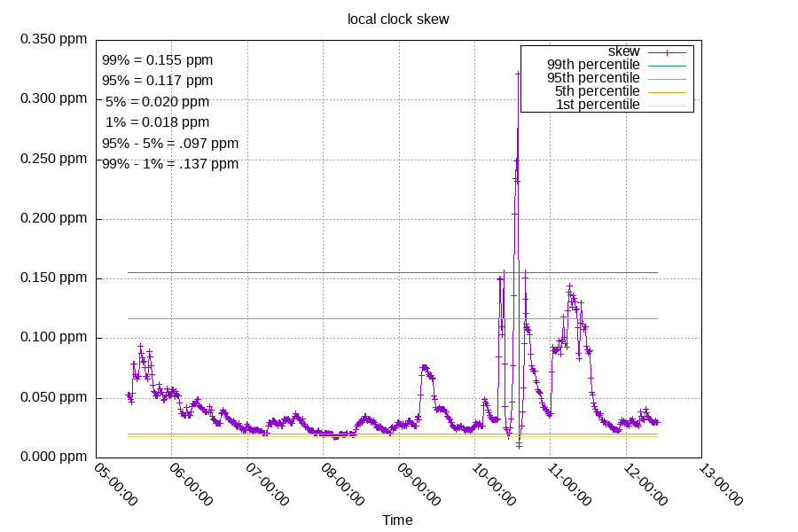Image resolution: width=798 pixels, height=532 pixels.
Task: Click the highest skew spike data point
Action: pos(519,74)
